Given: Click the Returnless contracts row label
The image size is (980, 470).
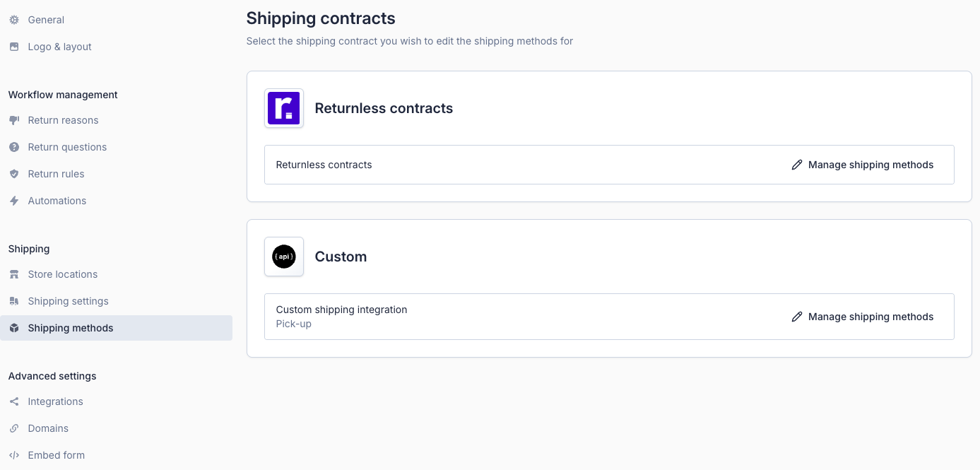Looking at the screenshot, I should pyautogui.click(x=324, y=165).
